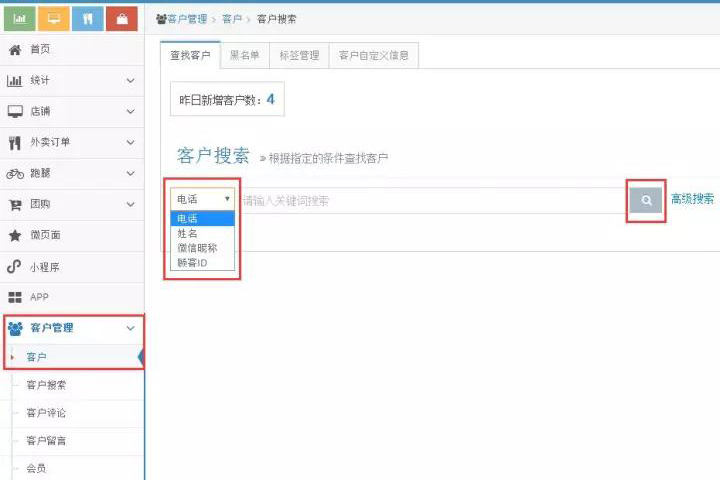This screenshot has height=480, width=720.
Task: Expand the 团购 menu chevron
Action: (x=130, y=204)
